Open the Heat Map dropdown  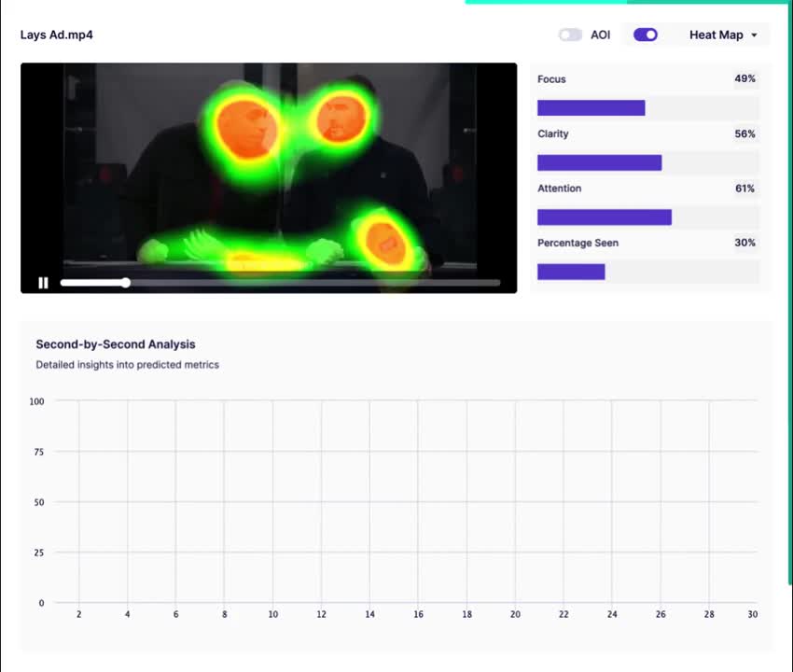click(x=723, y=35)
